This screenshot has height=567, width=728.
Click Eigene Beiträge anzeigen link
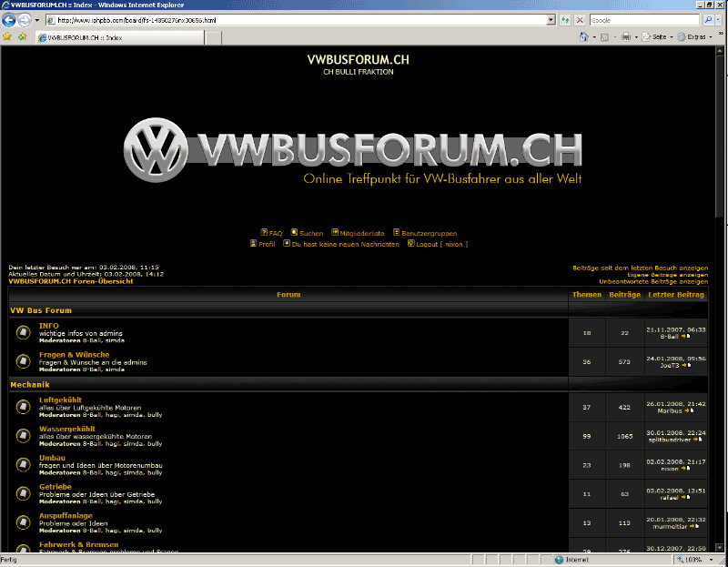pos(668,275)
